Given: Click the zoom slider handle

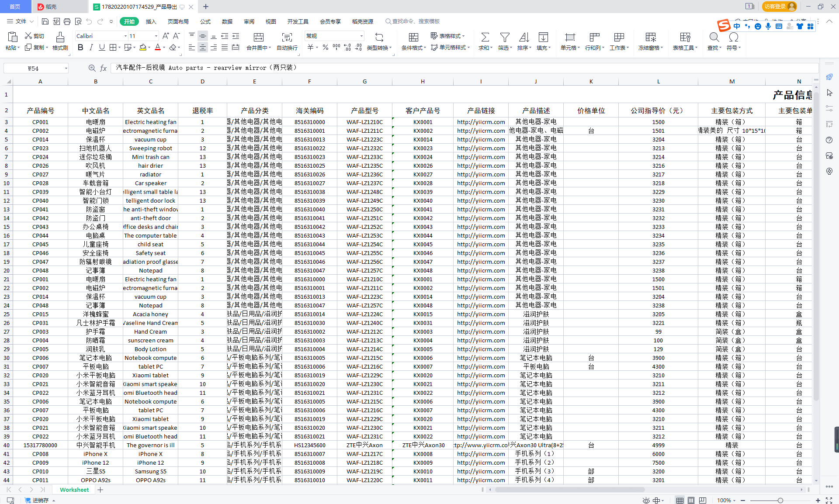Looking at the screenshot, I should pyautogui.click(x=780, y=501).
